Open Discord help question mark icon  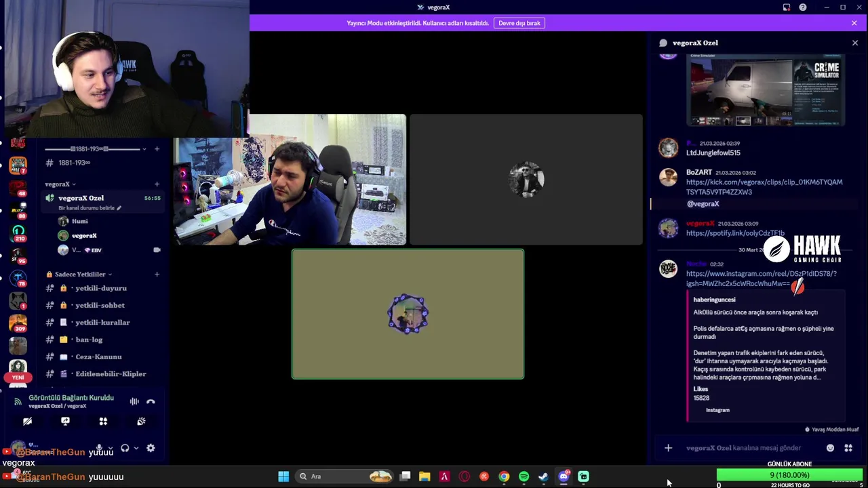tap(803, 7)
